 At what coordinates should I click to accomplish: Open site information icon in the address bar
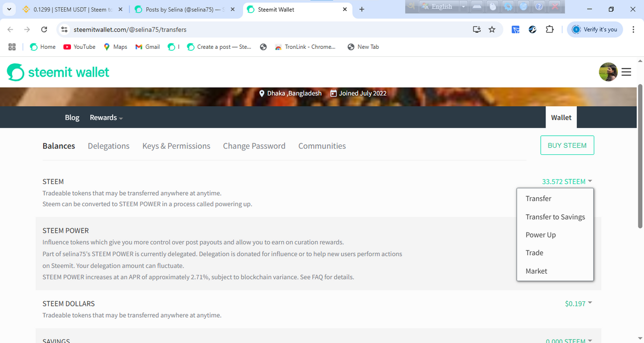(x=64, y=30)
